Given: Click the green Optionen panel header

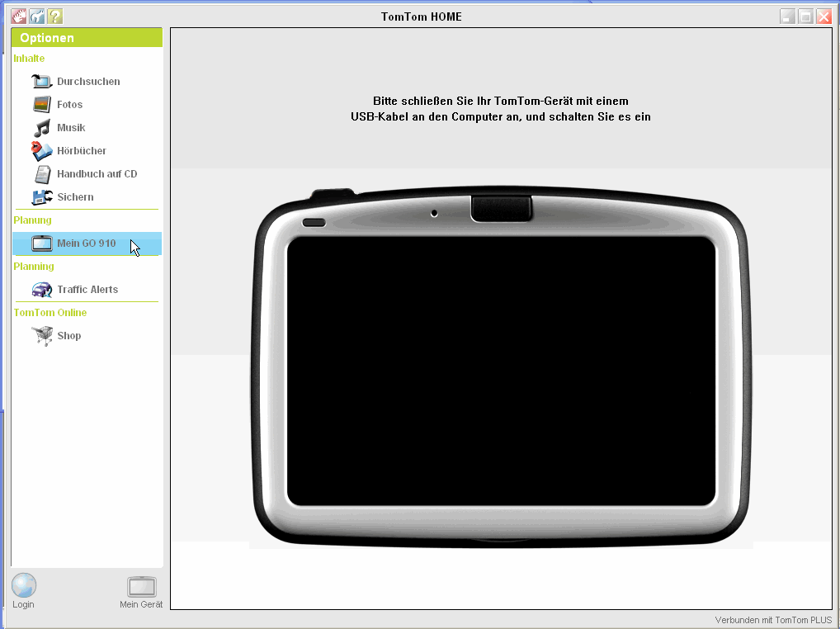Looking at the screenshot, I should (87, 38).
